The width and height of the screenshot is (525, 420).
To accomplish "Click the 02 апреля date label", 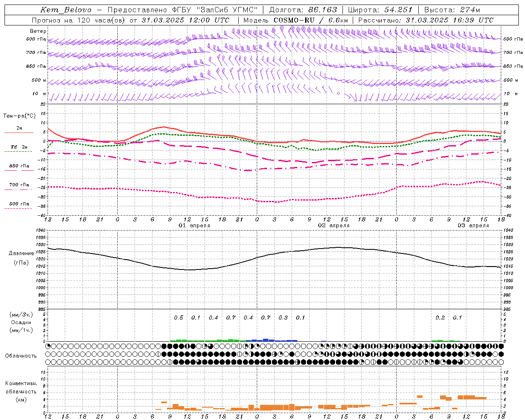I will [334, 226].
